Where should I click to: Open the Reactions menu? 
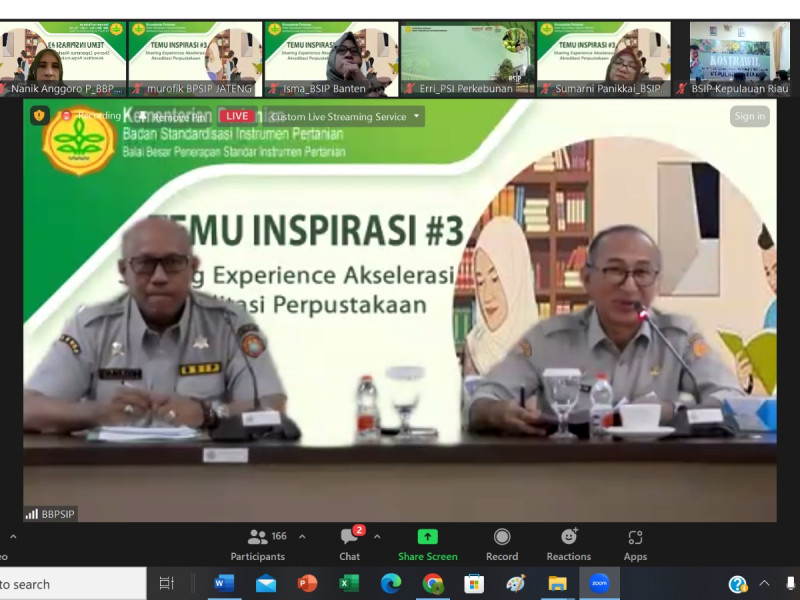(568, 544)
